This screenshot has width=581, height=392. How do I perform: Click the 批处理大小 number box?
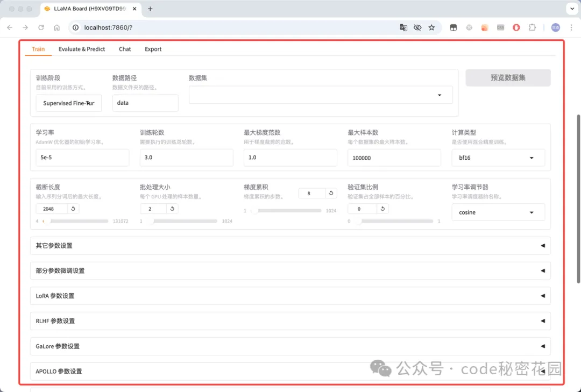click(x=153, y=209)
